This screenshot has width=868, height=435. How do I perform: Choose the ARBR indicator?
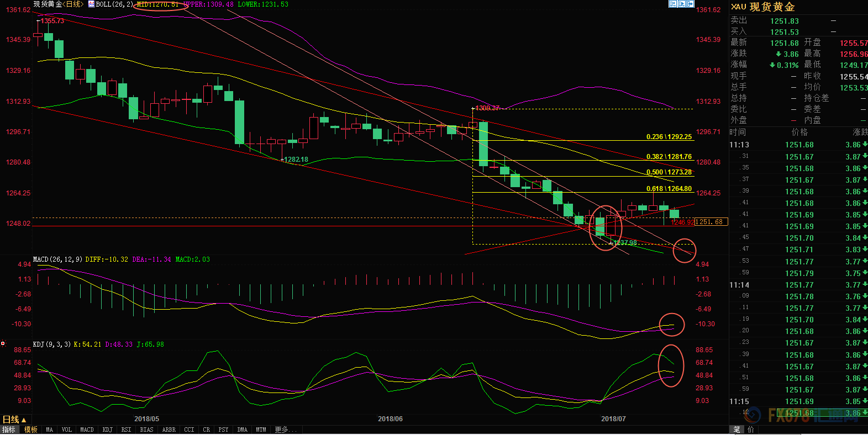click(x=169, y=429)
